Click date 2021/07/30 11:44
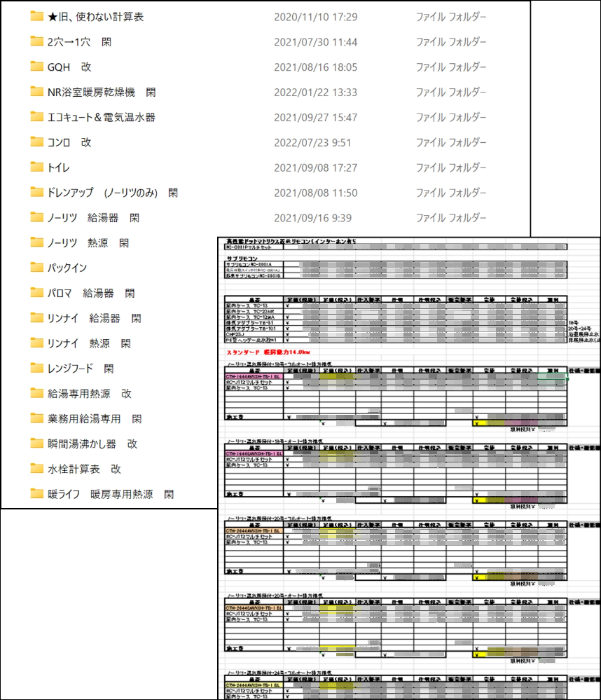The height and width of the screenshot is (700, 601). pyautogui.click(x=315, y=42)
